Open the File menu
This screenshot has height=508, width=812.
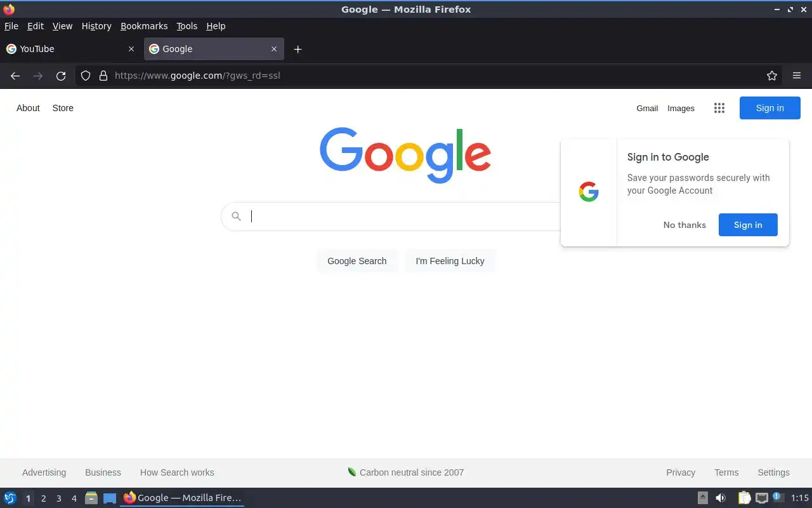click(x=11, y=26)
